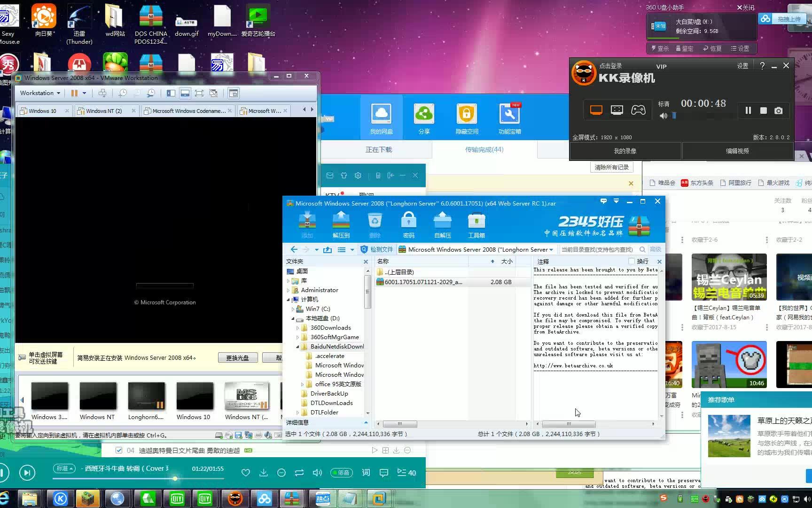Expand the 360Downloads tree node

pos(297,328)
